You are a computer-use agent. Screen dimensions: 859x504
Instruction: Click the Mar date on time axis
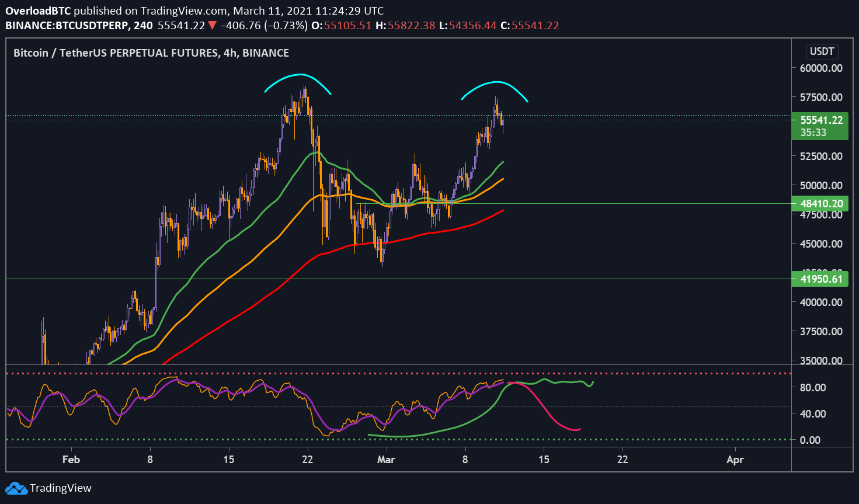point(386,460)
